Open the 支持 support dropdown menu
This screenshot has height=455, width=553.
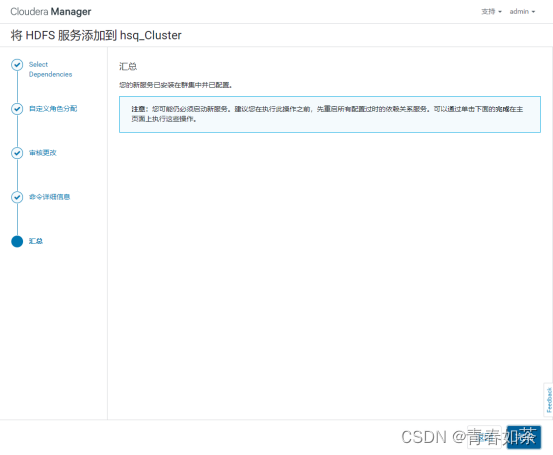pyautogui.click(x=491, y=12)
